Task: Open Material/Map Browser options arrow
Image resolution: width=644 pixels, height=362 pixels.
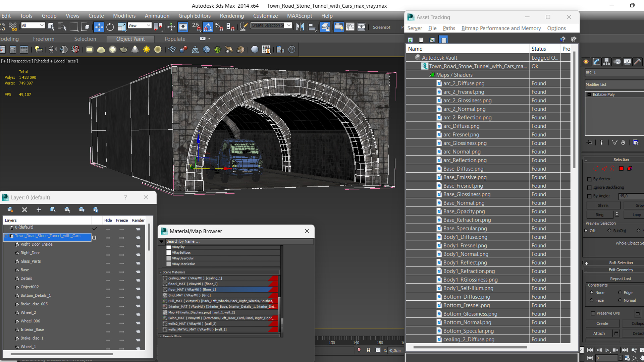Action: 161,241
